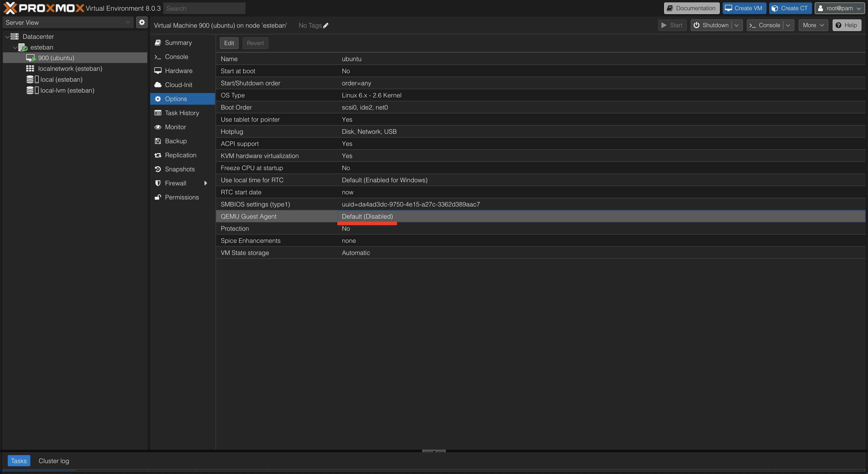Viewport: 868px width, 474px height.
Task: Open the Server View settings gear
Action: (142, 22)
